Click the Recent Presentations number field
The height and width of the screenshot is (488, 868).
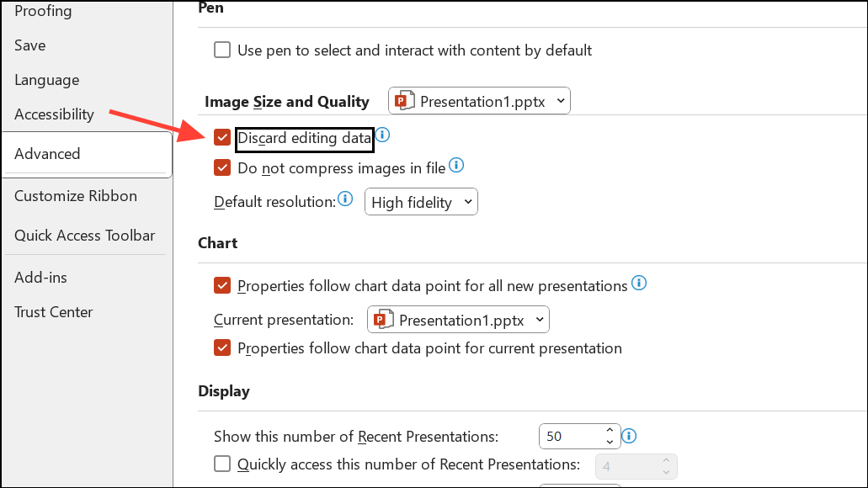coord(570,437)
